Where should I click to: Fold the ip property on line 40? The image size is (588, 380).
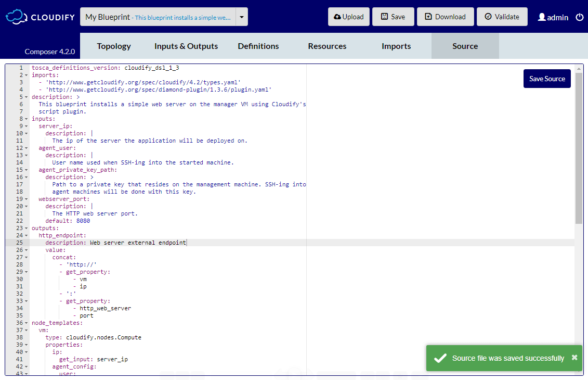coord(26,352)
